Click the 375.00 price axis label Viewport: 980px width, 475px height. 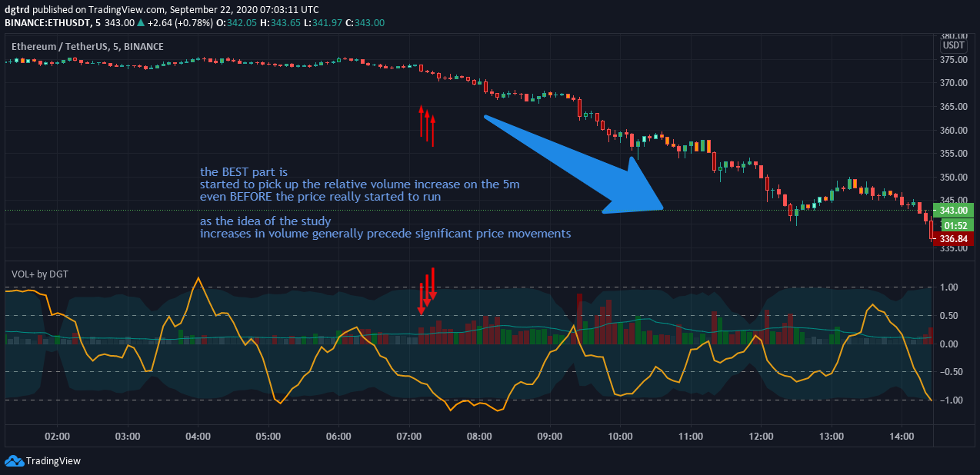pyautogui.click(x=954, y=59)
